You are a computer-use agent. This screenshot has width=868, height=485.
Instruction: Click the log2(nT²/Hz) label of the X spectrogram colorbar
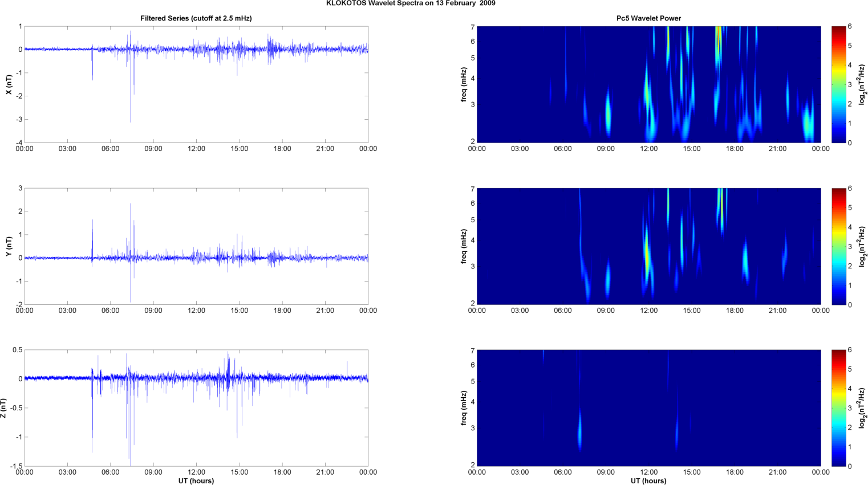863,84
